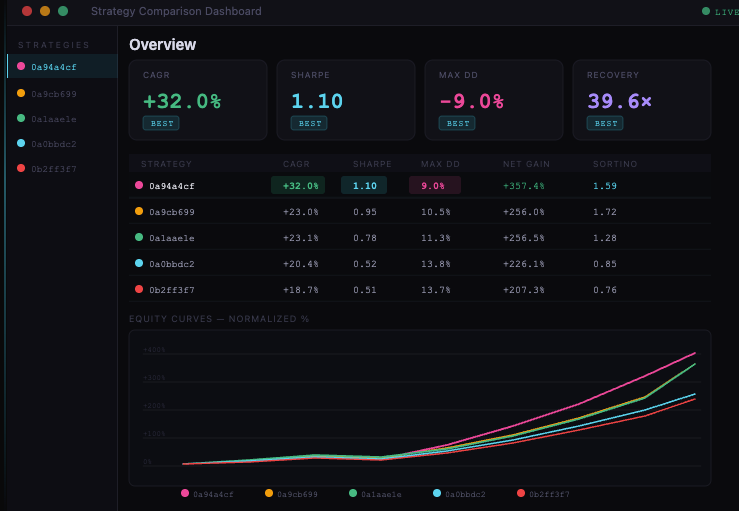Click the +23.1% CAGR cell
The height and width of the screenshot is (511, 739).
301,238
